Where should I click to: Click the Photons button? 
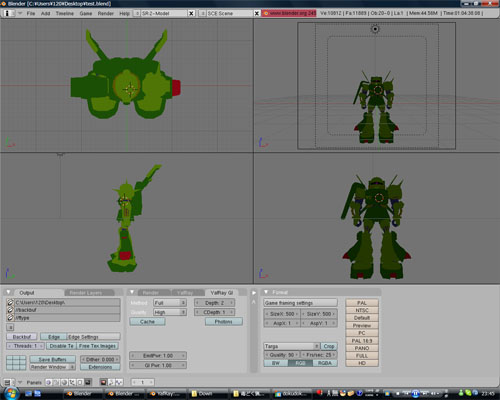224,322
